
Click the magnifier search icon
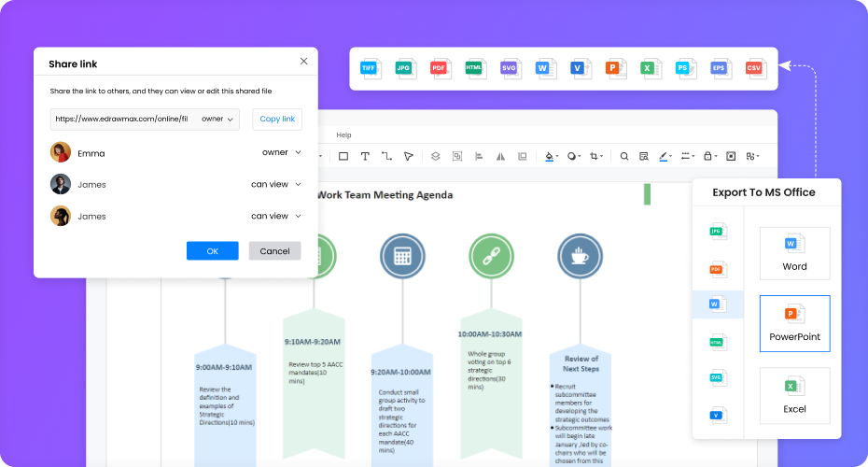tap(624, 156)
